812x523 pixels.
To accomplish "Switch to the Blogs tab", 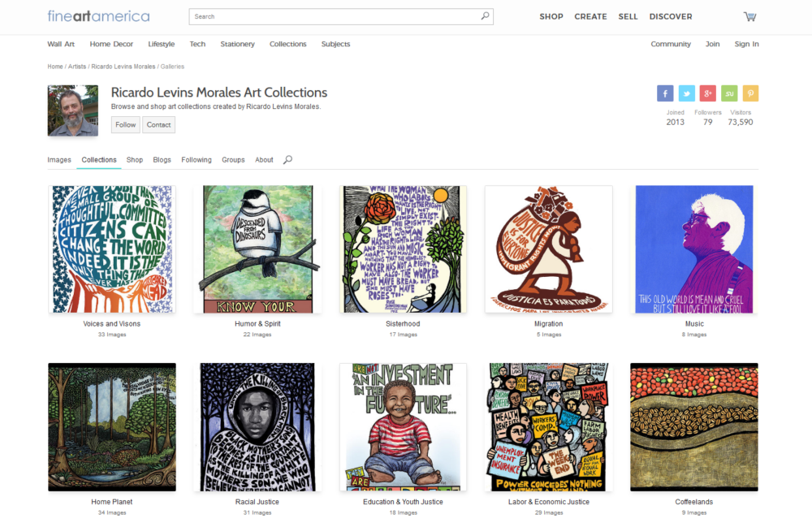I will [x=162, y=160].
